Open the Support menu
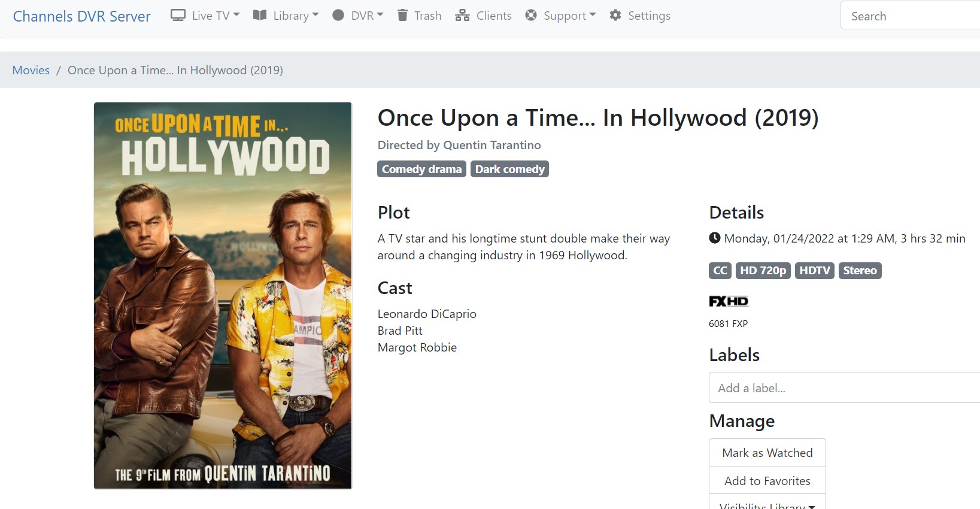The height and width of the screenshot is (509, 980). tap(569, 16)
